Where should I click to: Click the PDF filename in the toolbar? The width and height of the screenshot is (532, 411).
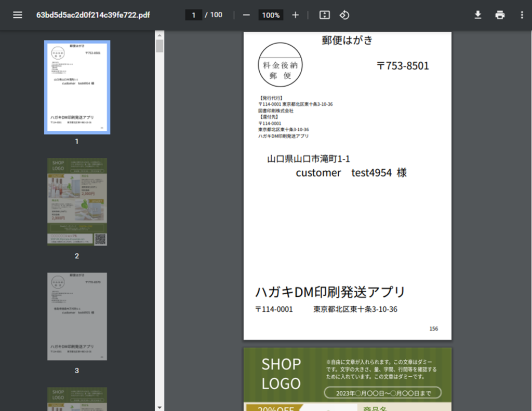(93, 15)
